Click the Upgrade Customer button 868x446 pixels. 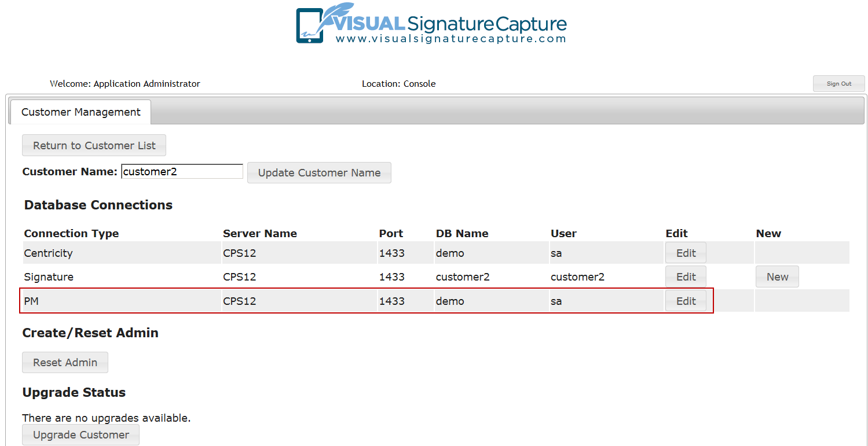pos(80,434)
